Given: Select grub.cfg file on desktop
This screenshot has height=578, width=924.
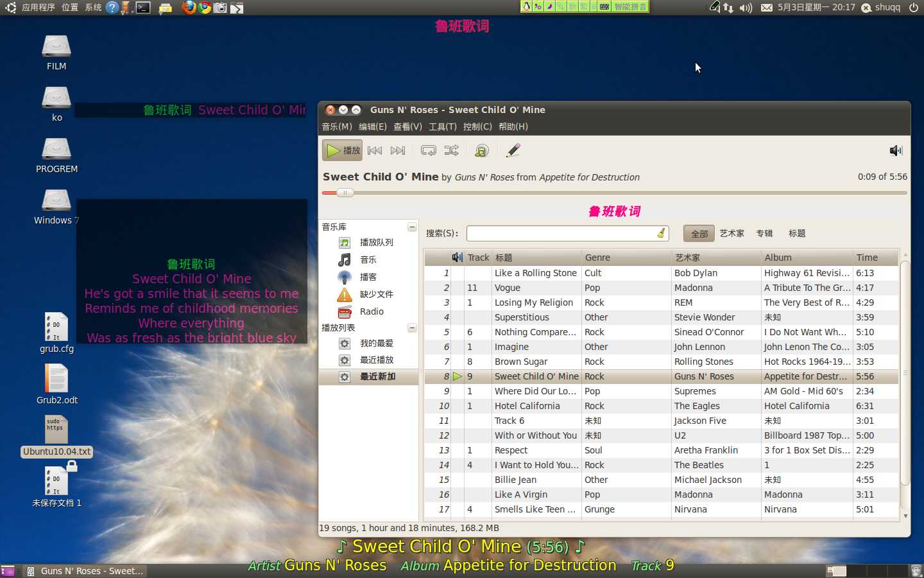Looking at the screenshot, I should pyautogui.click(x=56, y=333).
